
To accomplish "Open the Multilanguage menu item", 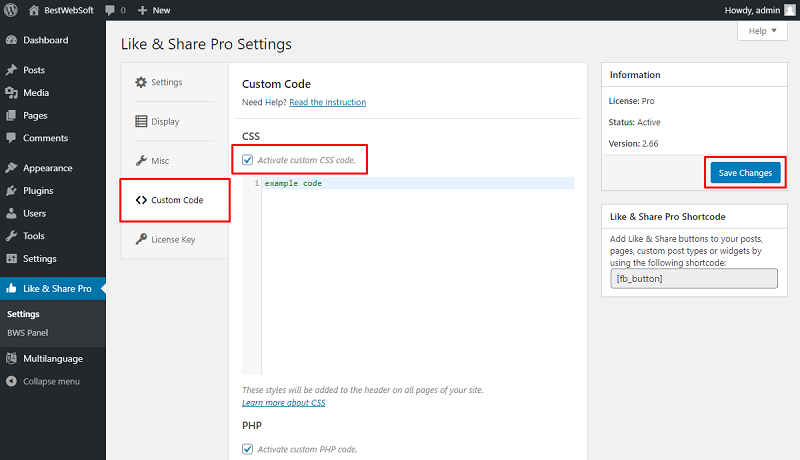I will pyautogui.click(x=53, y=359).
